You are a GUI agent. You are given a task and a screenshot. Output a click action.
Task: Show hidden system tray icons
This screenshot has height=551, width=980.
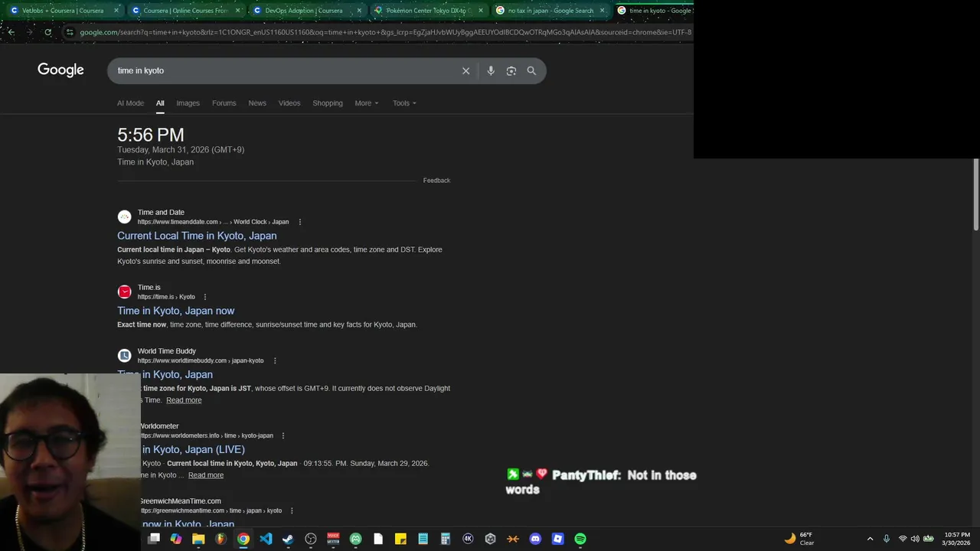coord(870,539)
